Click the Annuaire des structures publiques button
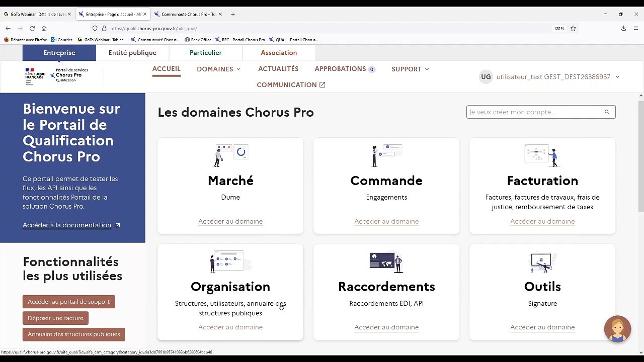This screenshot has width=644, height=362. 74,334
